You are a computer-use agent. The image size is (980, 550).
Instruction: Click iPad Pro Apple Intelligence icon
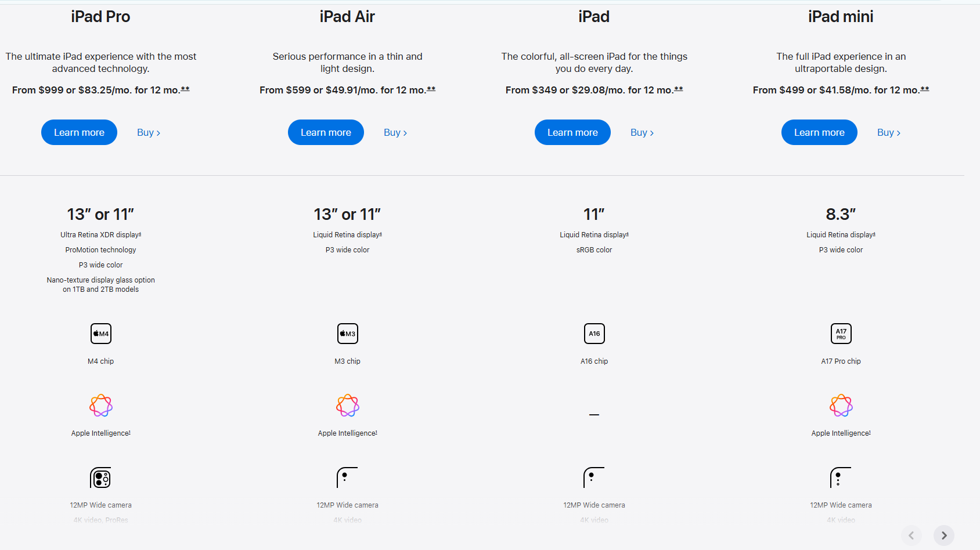click(x=101, y=406)
